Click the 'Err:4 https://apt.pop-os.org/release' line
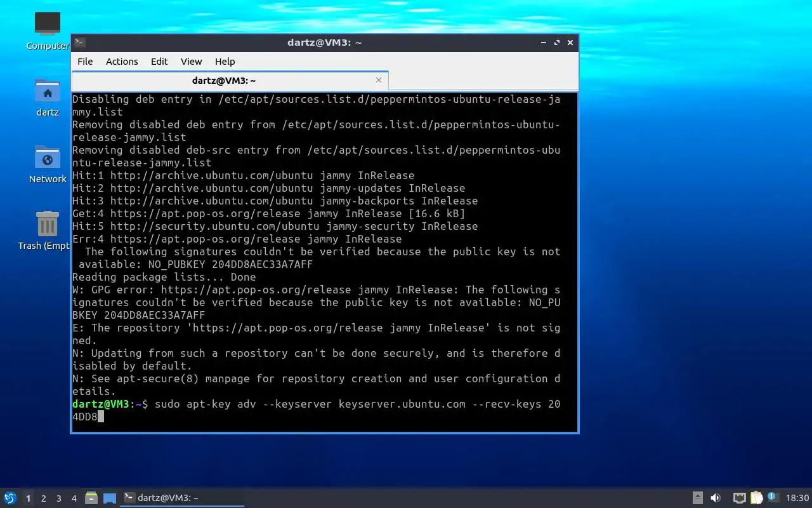 237,239
